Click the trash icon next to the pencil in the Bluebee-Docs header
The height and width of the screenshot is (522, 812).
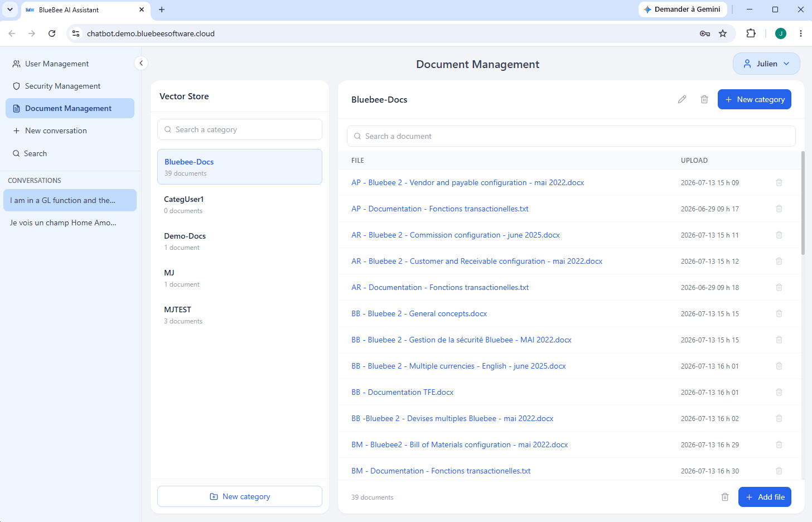click(x=704, y=99)
